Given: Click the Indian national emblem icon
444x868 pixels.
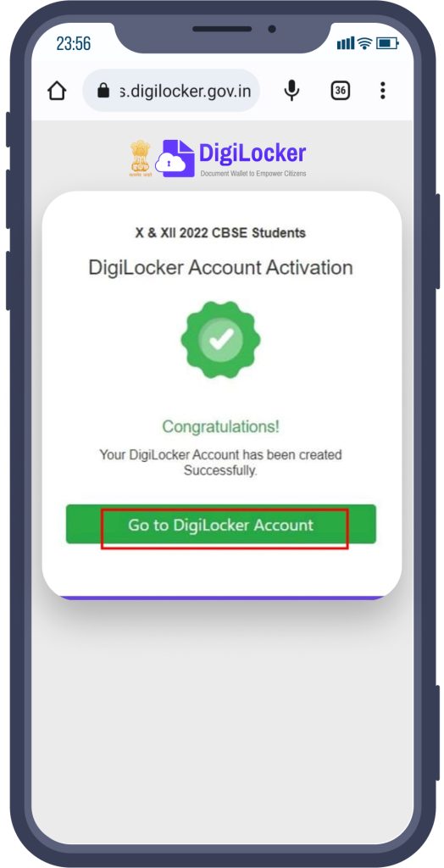Looking at the screenshot, I should (140, 158).
